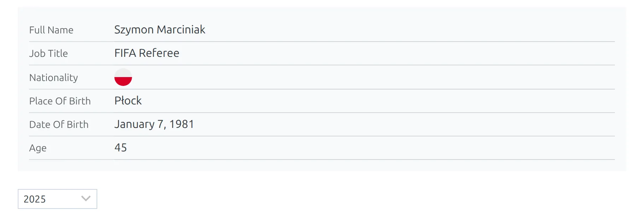Image resolution: width=644 pixels, height=216 pixels.
Task: Click the Full Name label
Action: [x=51, y=30]
